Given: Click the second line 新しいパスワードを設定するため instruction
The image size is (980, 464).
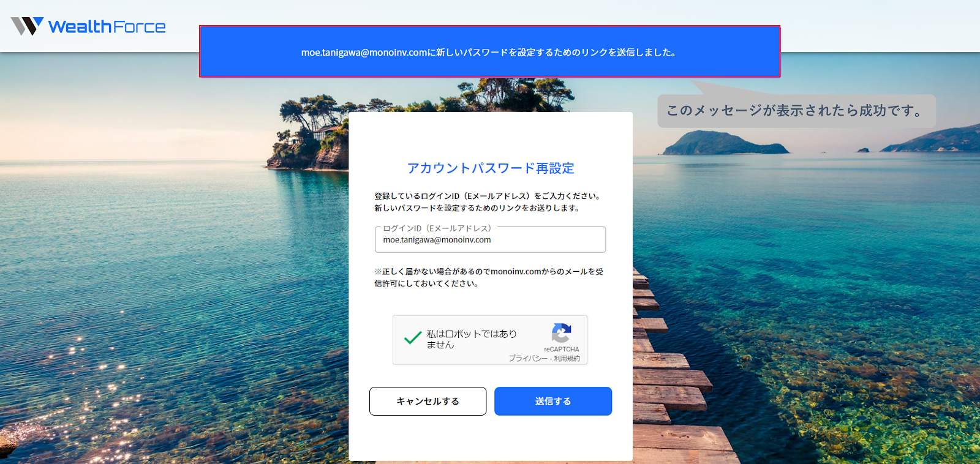Looking at the screenshot, I should [x=478, y=208].
